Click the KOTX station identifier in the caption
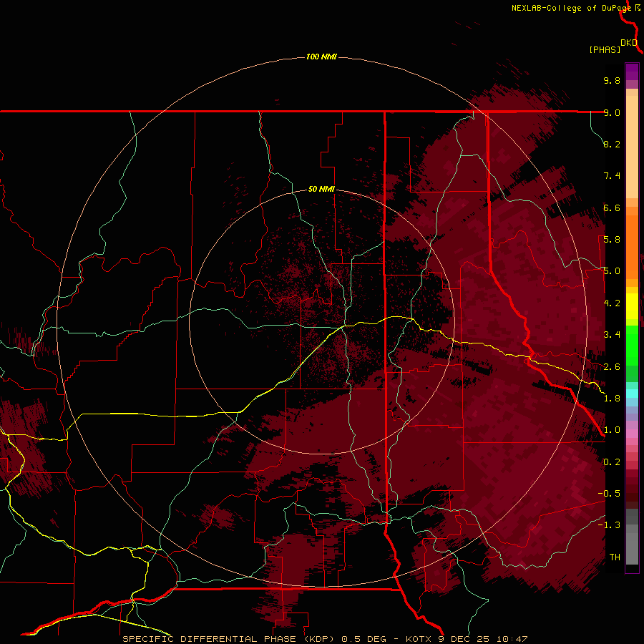Screen dimensions: 644x644 point(420,639)
